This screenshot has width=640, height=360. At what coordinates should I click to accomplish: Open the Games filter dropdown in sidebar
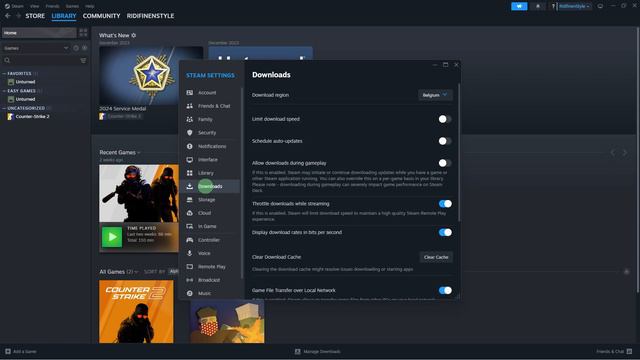[36, 48]
